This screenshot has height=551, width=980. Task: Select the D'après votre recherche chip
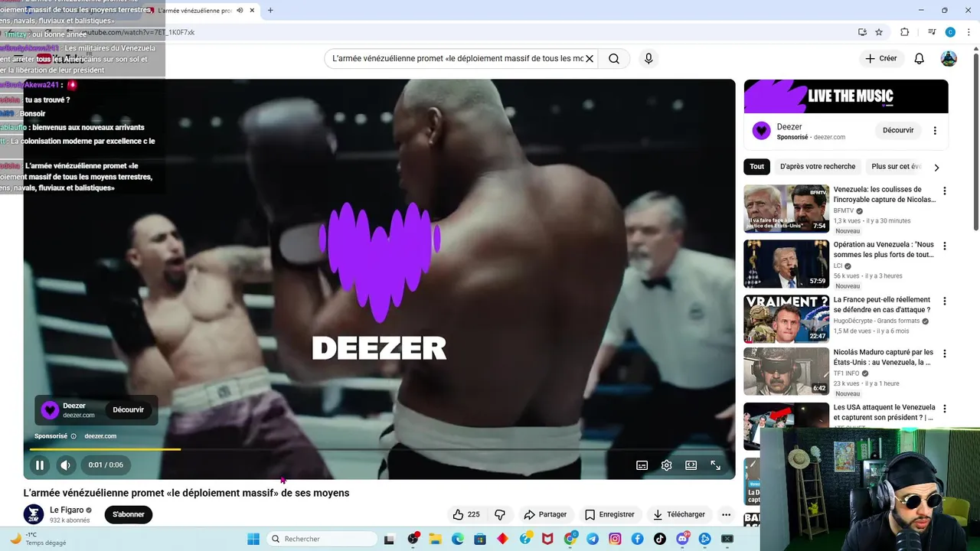pyautogui.click(x=818, y=166)
